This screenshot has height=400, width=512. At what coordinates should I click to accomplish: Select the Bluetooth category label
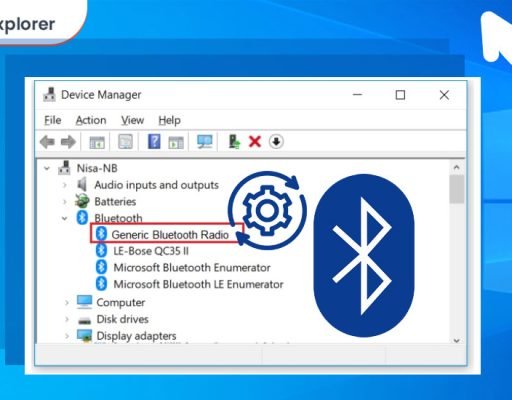click(x=118, y=218)
